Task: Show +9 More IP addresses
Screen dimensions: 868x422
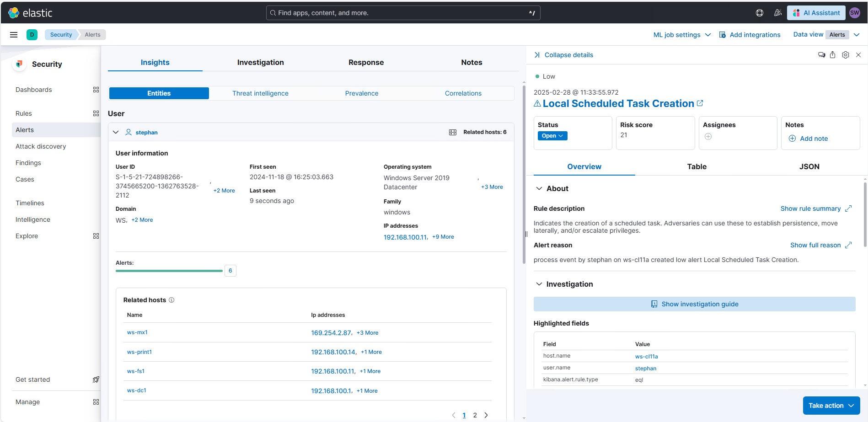Action: tap(443, 237)
